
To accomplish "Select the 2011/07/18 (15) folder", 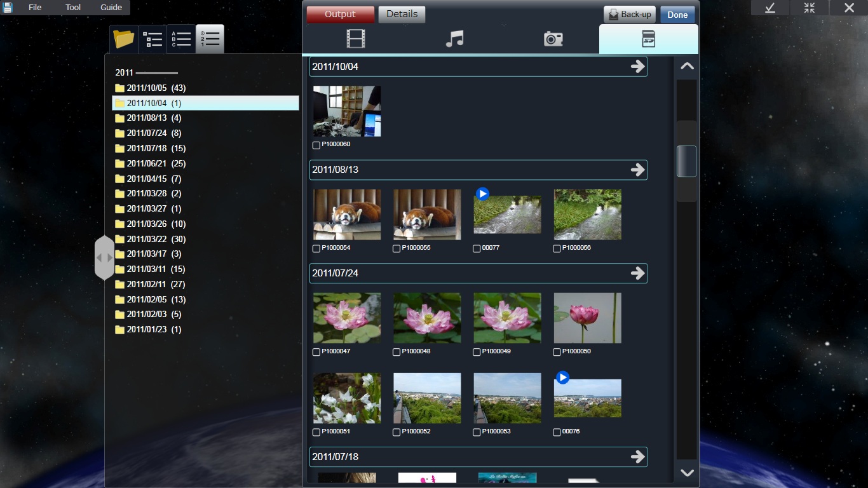I will (x=205, y=149).
